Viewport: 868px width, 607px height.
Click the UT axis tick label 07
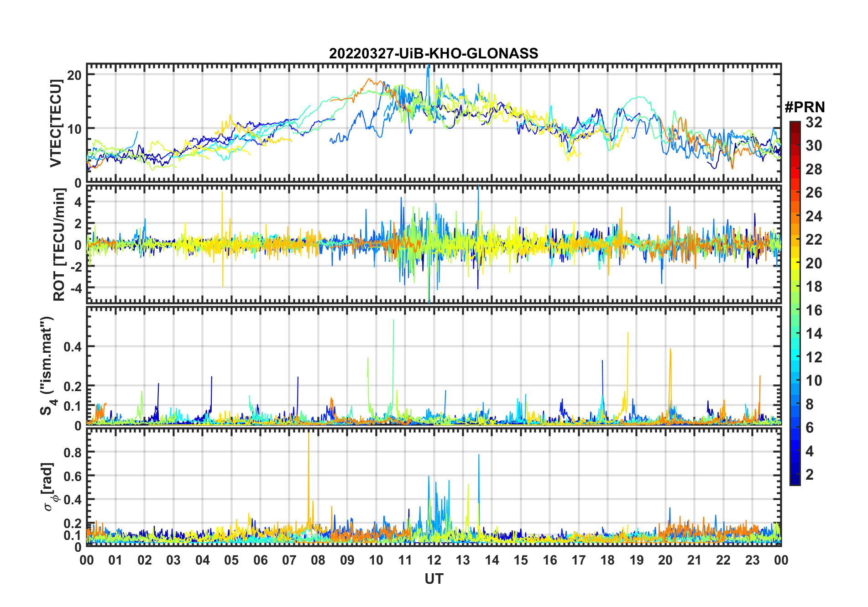289,560
